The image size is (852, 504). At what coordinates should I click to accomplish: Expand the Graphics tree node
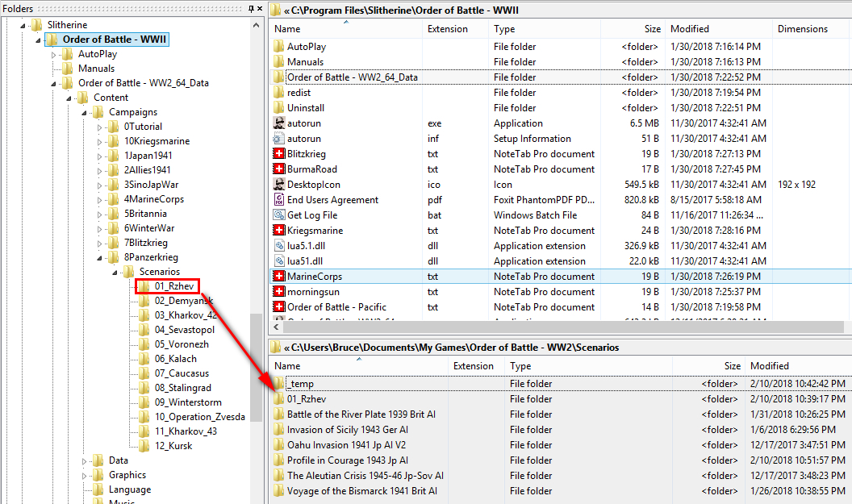point(84,476)
